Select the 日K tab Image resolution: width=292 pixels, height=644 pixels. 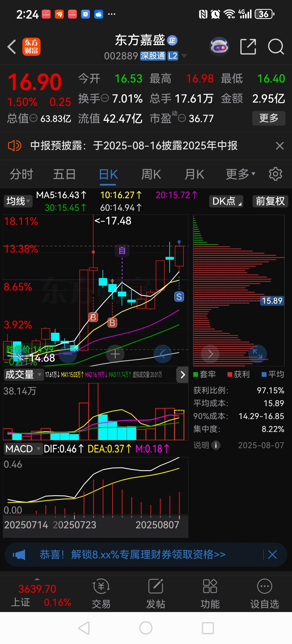pos(108,174)
